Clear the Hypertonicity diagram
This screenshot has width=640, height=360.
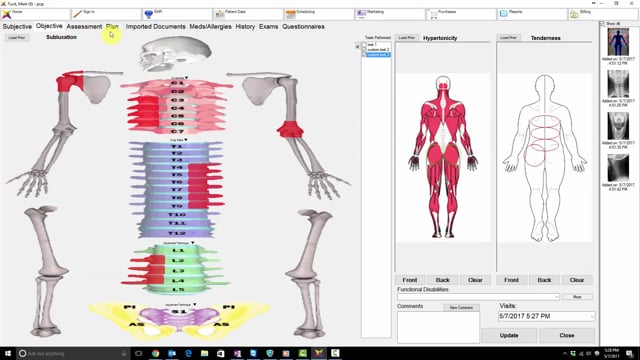point(475,280)
